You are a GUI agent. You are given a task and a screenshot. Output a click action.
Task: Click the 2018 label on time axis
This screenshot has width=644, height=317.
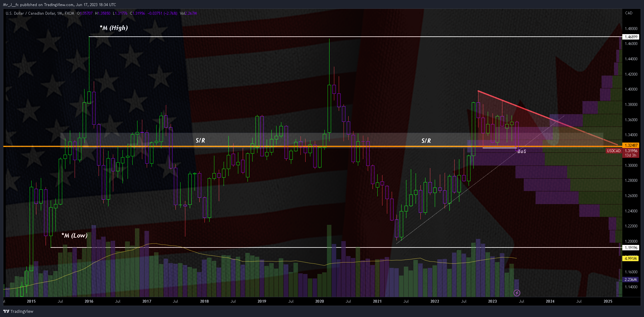(x=204, y=301)
